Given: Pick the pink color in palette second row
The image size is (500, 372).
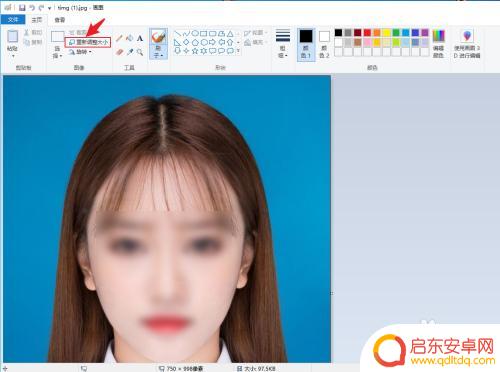Looking at the screenshot, I should pos(367,42).
